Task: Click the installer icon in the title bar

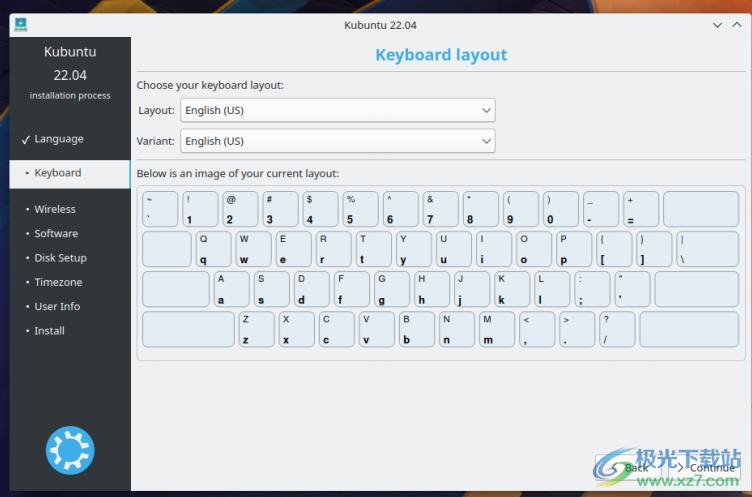Action: point(21,24)
